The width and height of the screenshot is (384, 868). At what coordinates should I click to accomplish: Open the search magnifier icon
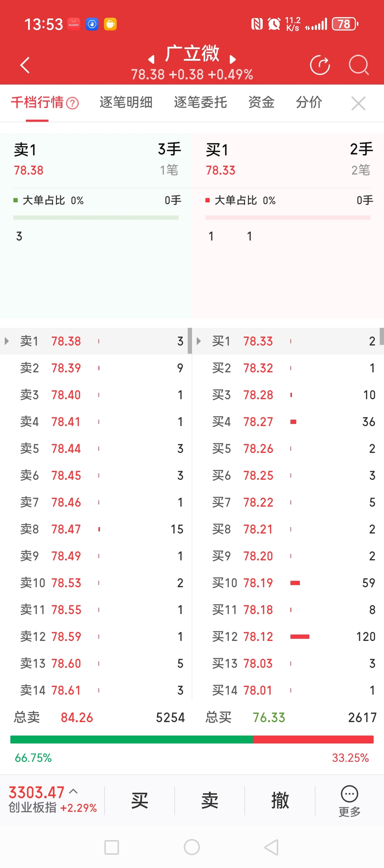(359, 65)
